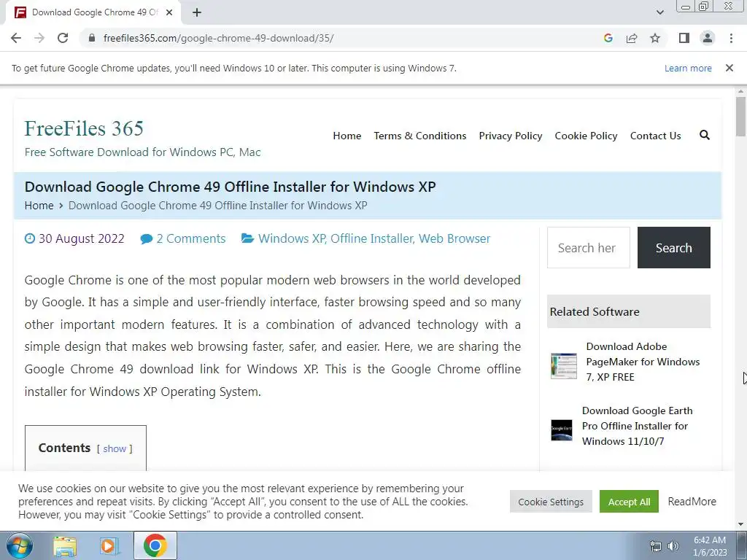Image resolution: width=747 pixels, height=560 pixels.
Task: Open the volume speaker tray icon
Action: coord(673,546)
